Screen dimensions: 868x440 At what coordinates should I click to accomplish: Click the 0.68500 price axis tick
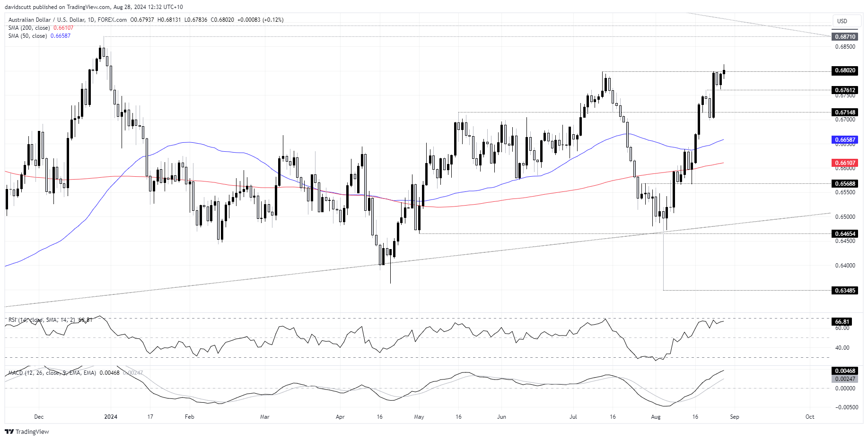coord(845,47)
